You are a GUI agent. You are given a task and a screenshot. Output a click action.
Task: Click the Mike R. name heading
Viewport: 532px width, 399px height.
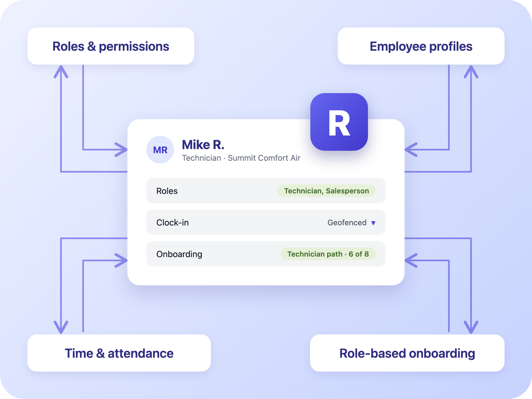tap(203, 145)
